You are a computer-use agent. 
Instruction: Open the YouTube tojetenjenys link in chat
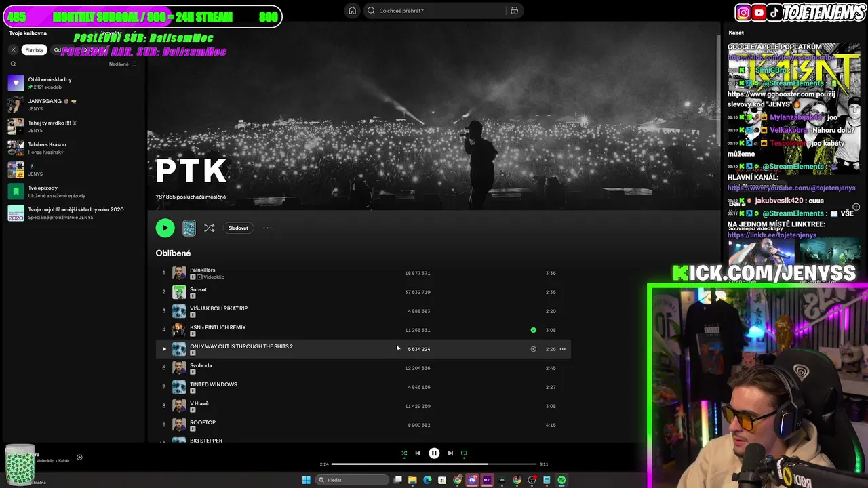point(791,188)
